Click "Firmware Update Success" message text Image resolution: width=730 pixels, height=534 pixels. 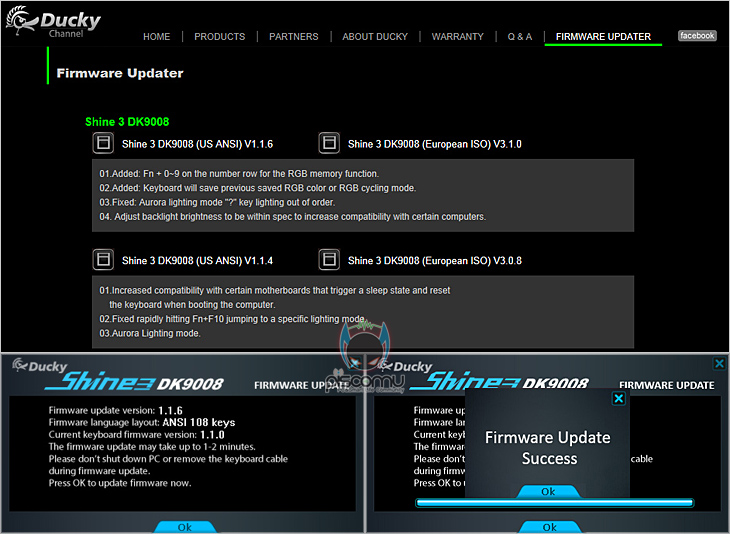[548, 448]
